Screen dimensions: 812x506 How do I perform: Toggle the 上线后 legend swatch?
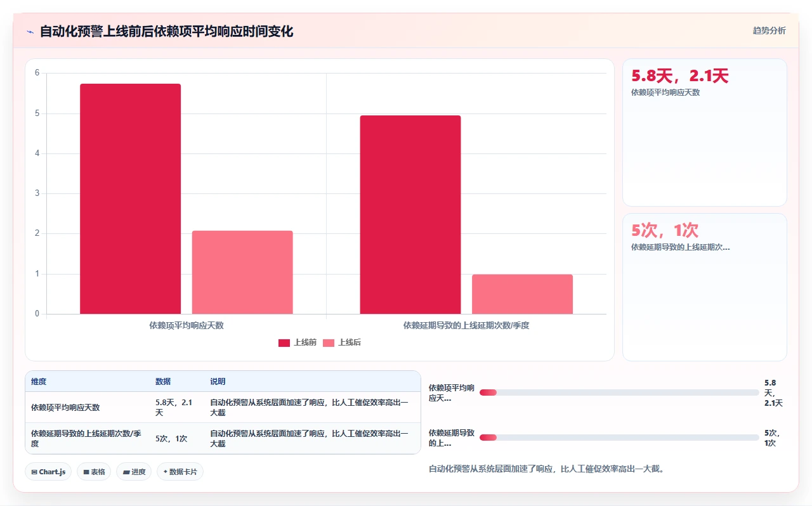329,343
